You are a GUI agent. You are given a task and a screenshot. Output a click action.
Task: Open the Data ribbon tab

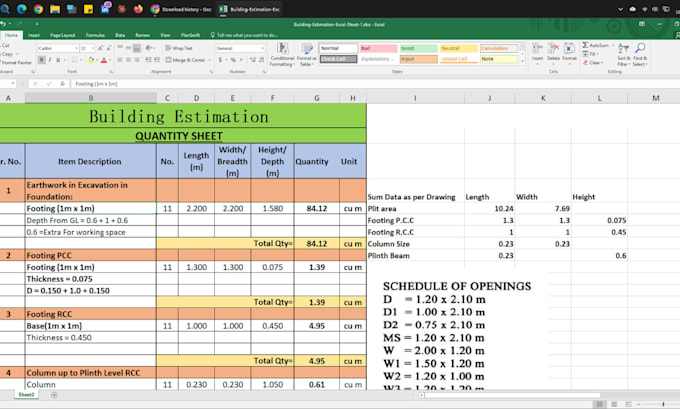point(120,35)
